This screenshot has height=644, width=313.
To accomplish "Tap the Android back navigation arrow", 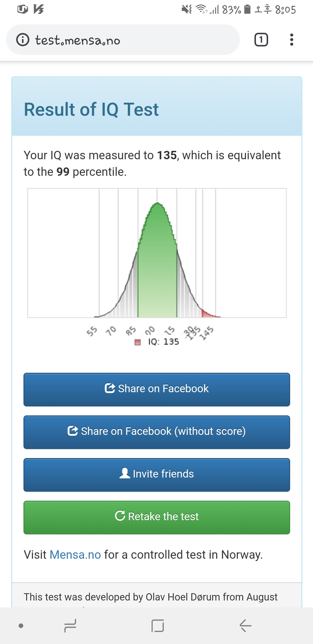I will [245, 625].
